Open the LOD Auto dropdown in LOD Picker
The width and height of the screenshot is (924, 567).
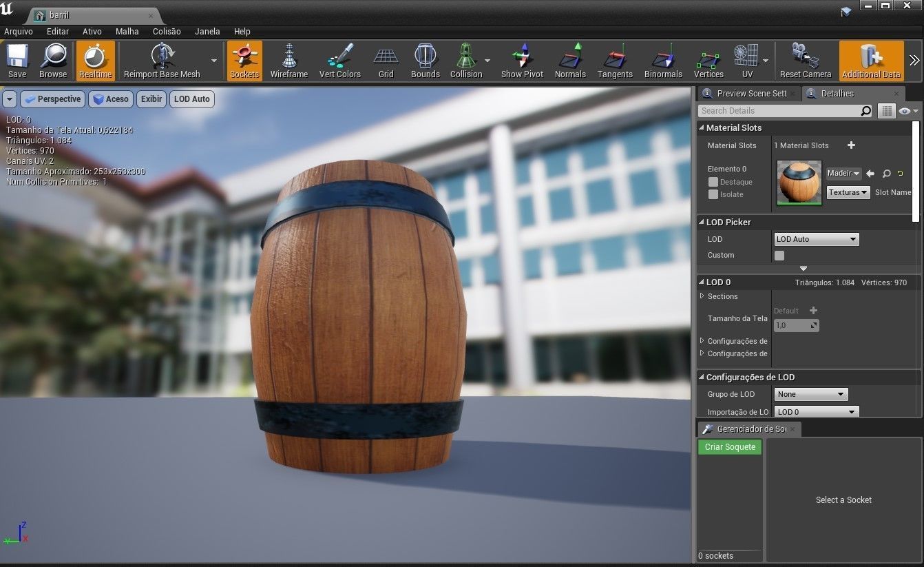(x=817, y=239)
